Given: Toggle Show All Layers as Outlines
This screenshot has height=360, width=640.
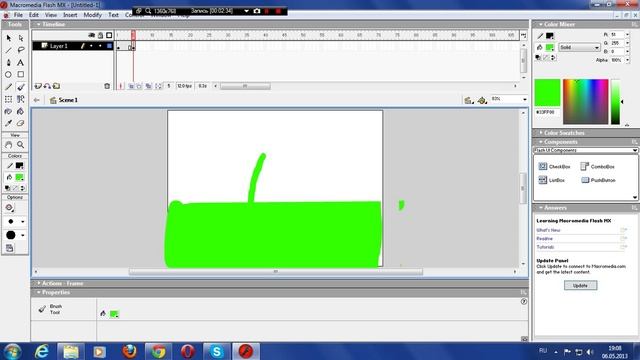Looking at the screenshot, I should pyautogui.click(x=109, y=36).
